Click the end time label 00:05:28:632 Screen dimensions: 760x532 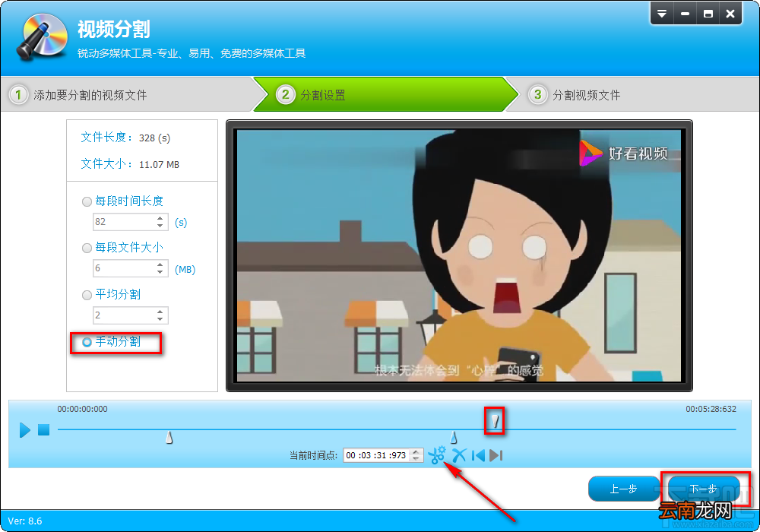(711, 409)
